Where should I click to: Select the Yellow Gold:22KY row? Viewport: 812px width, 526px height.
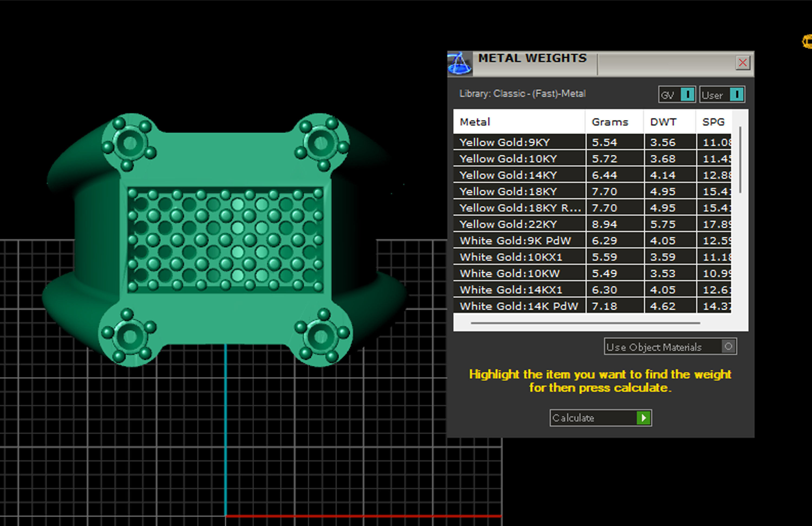click(x=508, y=224)
